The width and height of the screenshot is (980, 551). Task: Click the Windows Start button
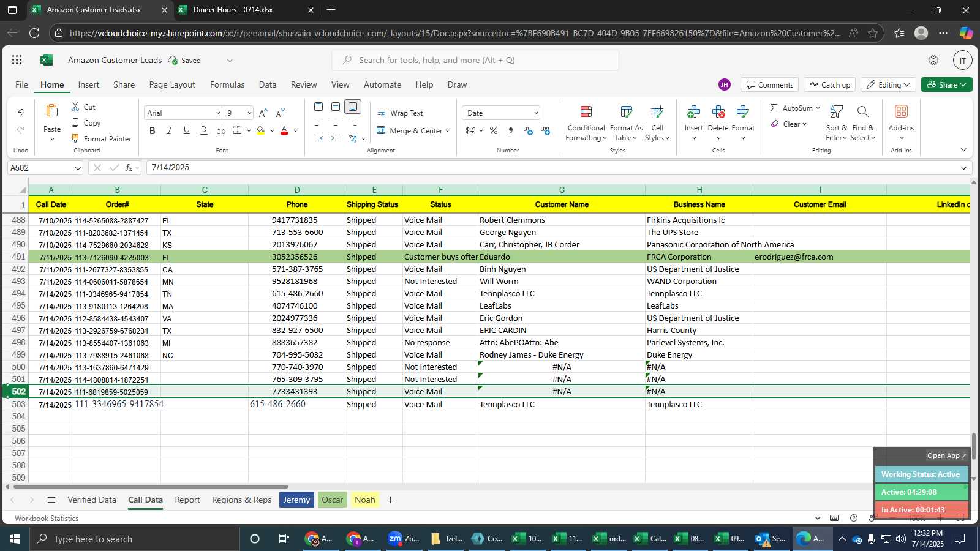pyautogui.click(x=15, y=539)
